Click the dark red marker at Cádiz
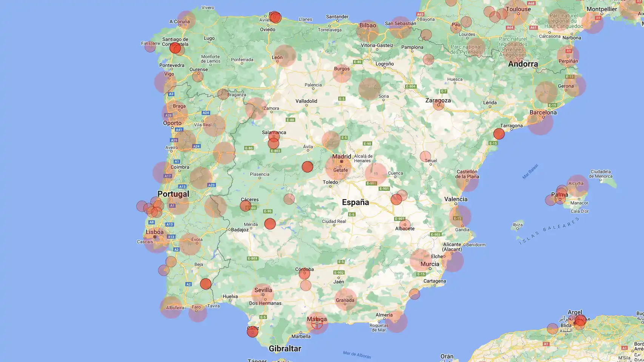The image size is (644, 362). click(253, 331)
